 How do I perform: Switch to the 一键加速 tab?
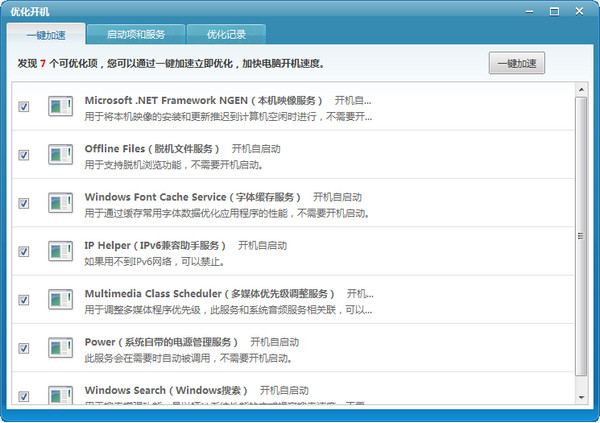click(46, 35)
